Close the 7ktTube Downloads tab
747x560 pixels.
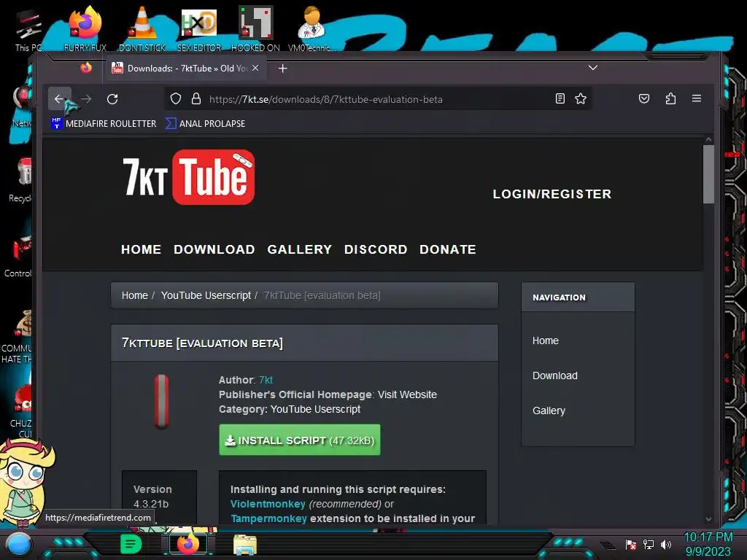255,68
